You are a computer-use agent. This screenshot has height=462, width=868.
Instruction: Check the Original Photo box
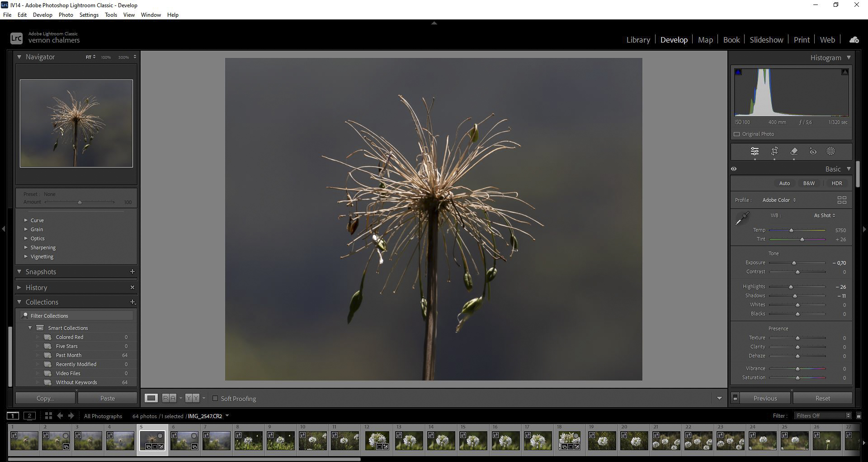coord(737,134)
